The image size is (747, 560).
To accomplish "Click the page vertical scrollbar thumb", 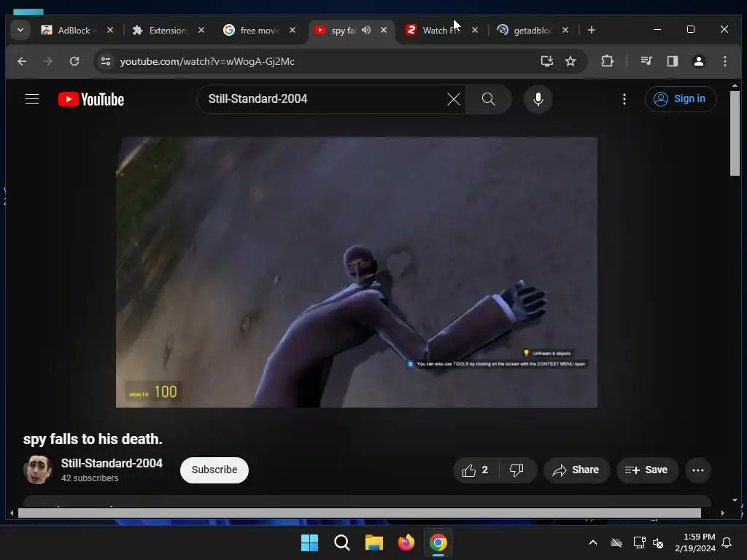I will [x=735, y=133].
